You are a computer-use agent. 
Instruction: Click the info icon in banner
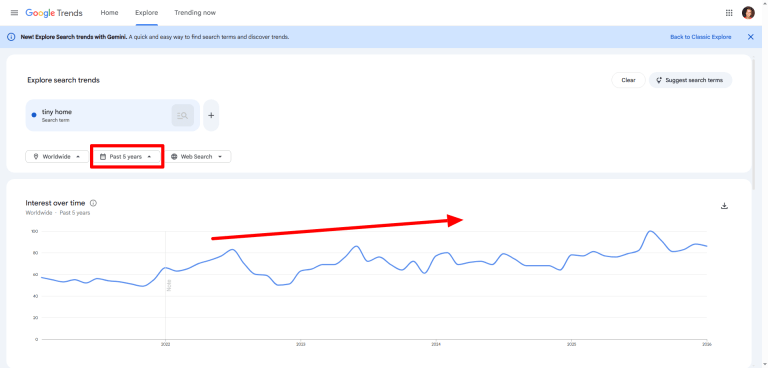tap(11, 37)
